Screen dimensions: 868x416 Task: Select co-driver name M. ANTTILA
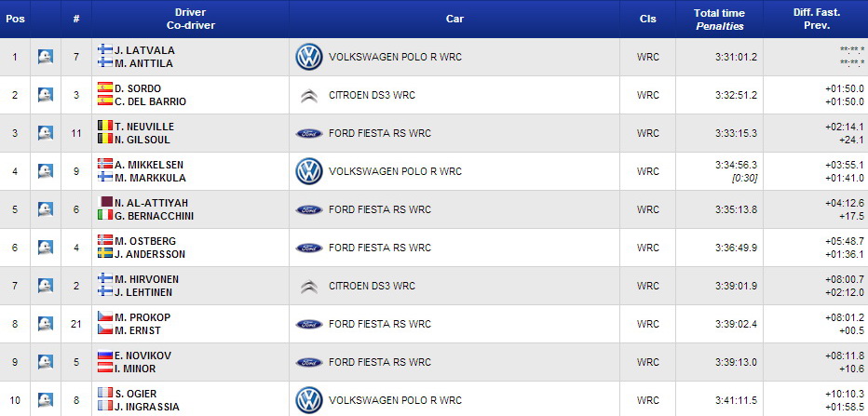(x=144, y=63)
